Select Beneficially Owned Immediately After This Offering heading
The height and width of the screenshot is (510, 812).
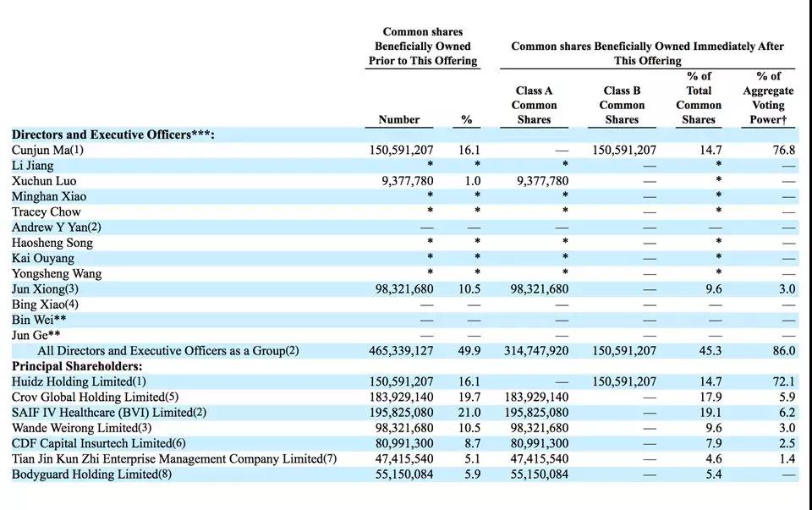647,53
